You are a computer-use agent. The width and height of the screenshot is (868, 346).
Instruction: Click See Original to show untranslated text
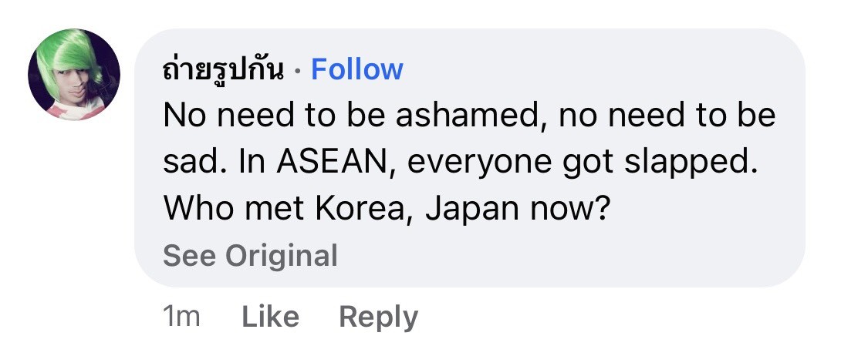point(250,255)
